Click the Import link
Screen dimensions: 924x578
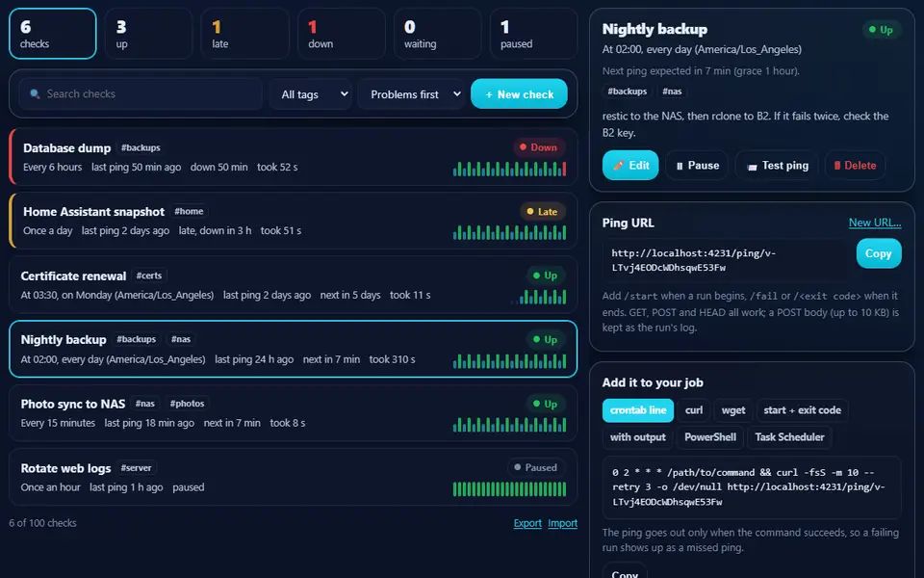[x=563, y=523]
